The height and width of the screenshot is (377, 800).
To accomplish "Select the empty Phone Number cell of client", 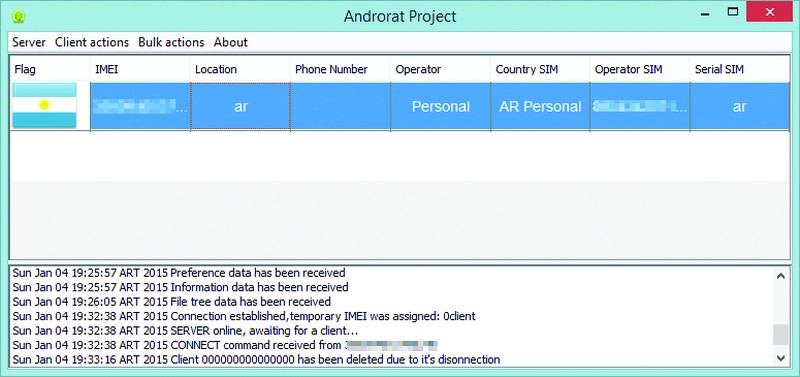I will [340, 107].
